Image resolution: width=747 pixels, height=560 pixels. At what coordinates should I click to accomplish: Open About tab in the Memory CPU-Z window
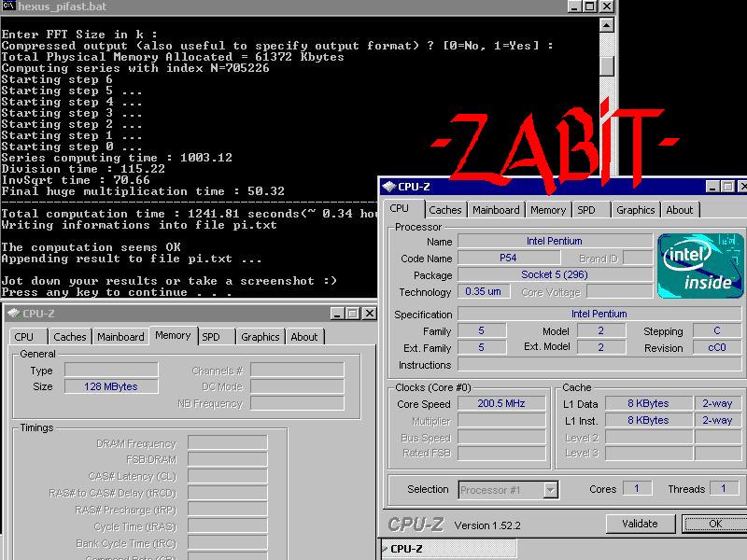(304, 337)
